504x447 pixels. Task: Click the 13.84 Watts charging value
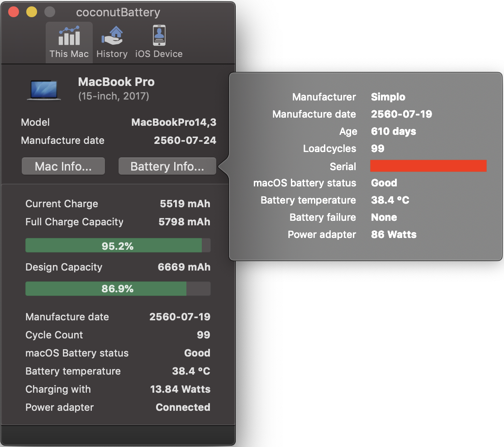click(181, 389)
